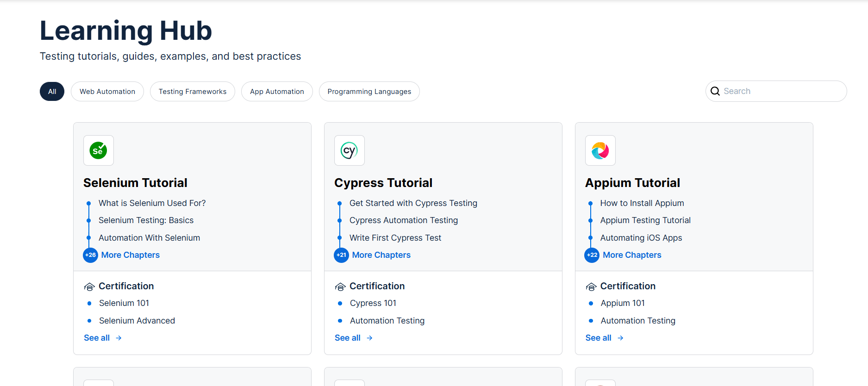Image resolution: width=868 pixels, height=386 pixels.
Task: Click the search magnifier icon
Action: tap(715, 91)
